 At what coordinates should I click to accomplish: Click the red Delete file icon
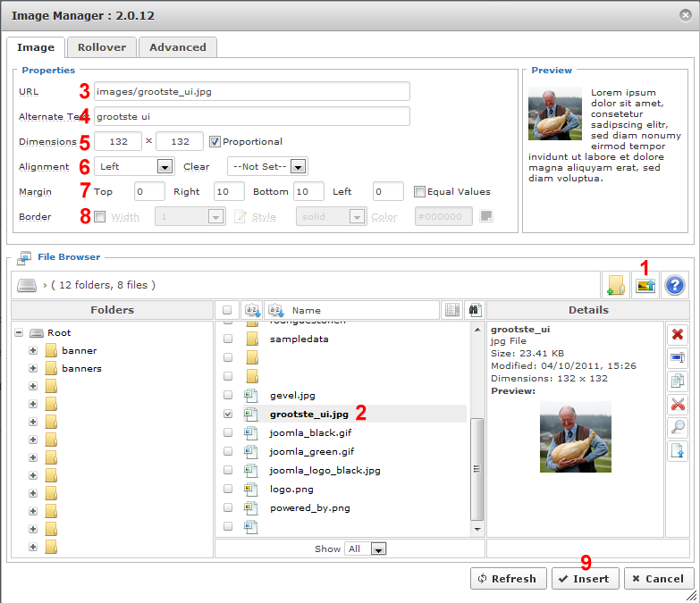[678, 334]
